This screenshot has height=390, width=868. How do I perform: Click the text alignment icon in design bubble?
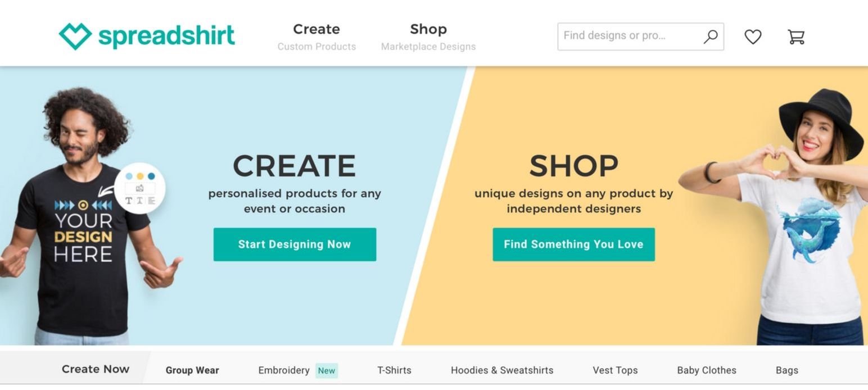[x=151, y=200]
